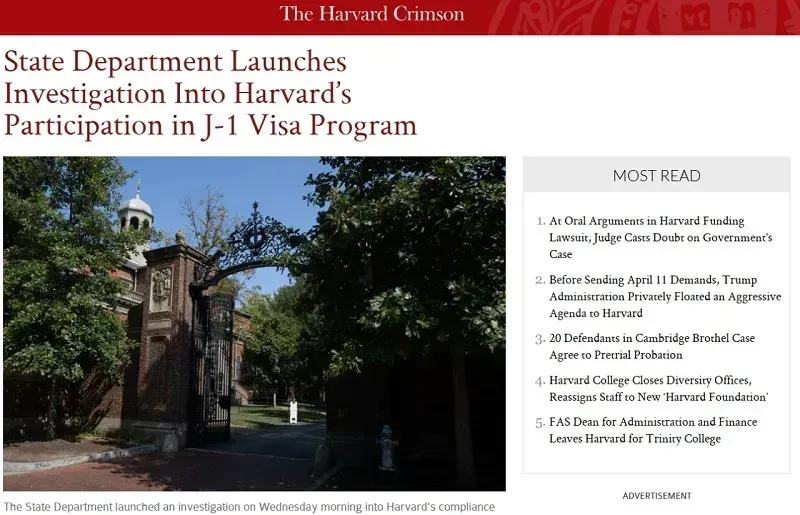800x515 pixels.
Task: View the Harvard gate article photo
Action: pos(254,324)
